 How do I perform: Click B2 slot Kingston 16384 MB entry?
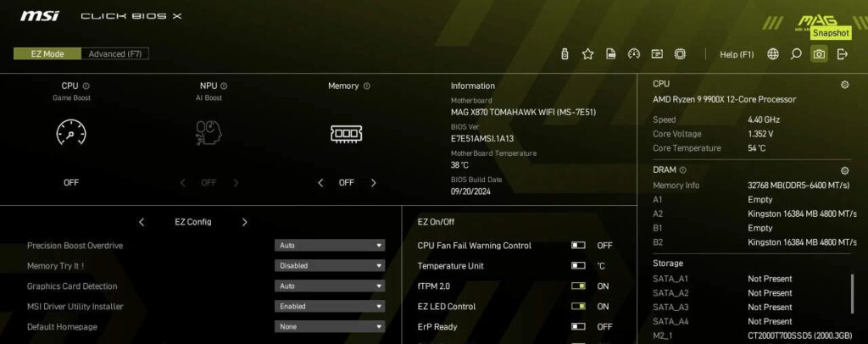(x=802, y=242)
